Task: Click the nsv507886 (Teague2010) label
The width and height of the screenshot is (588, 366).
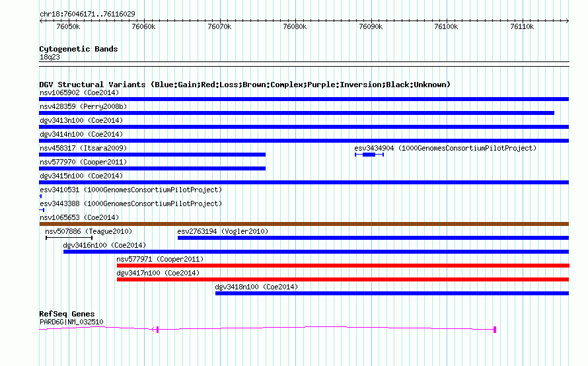Action: coord(89,231)
